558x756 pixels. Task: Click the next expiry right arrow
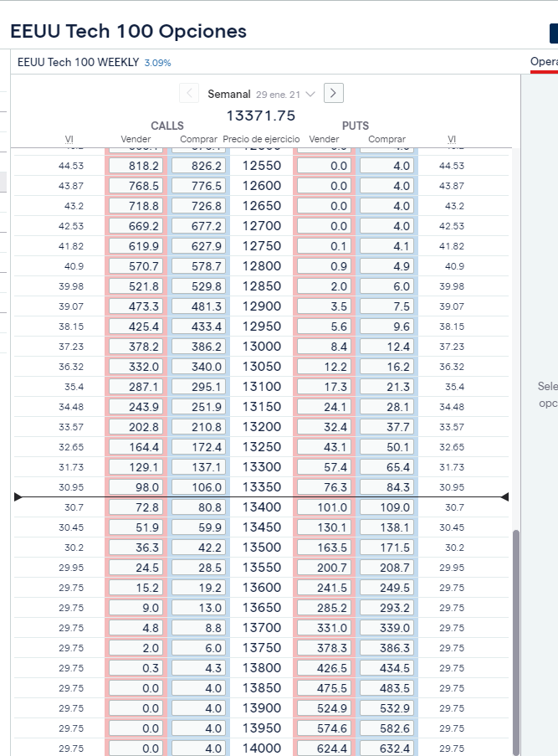pos(334,94)
